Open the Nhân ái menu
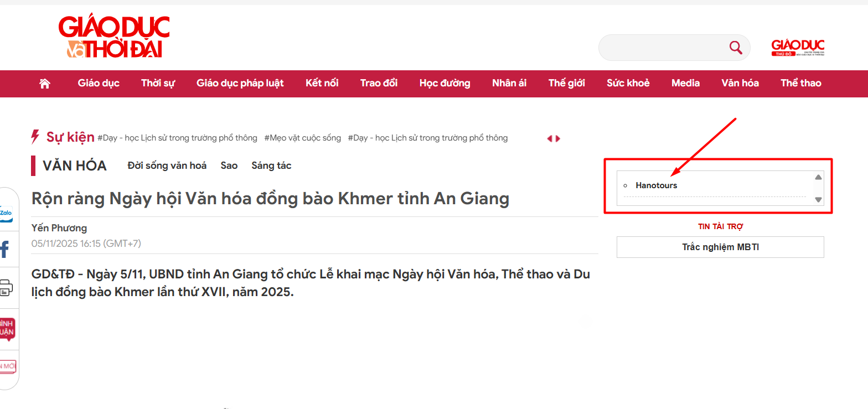The image size is (868, 409). coord(509,83)
